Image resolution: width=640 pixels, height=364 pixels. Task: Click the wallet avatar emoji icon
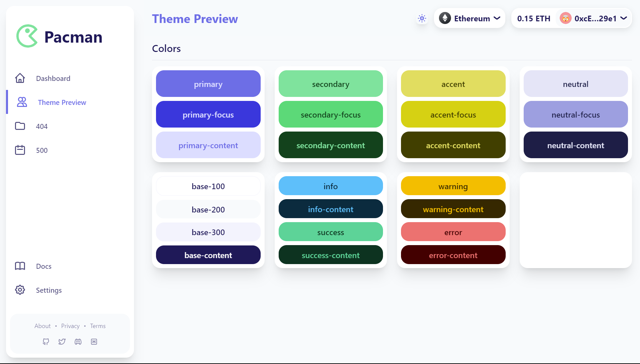(x=566, y=18)
